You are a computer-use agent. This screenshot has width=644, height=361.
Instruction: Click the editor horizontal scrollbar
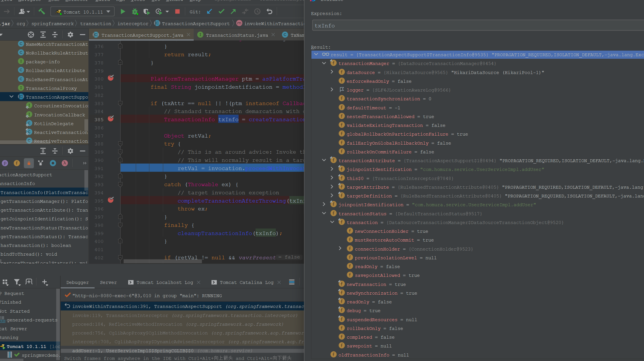[x=162, y=261]
